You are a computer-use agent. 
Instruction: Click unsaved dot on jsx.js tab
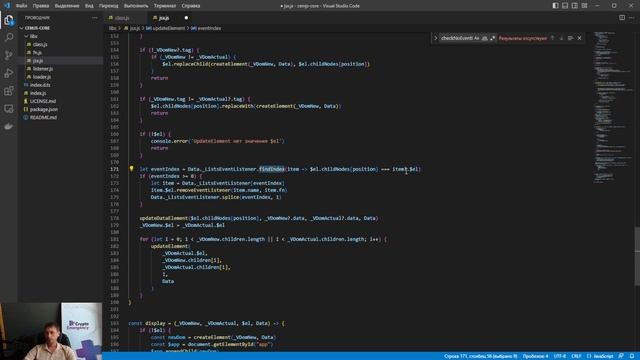pyautogui.click(x=186, y=18)
